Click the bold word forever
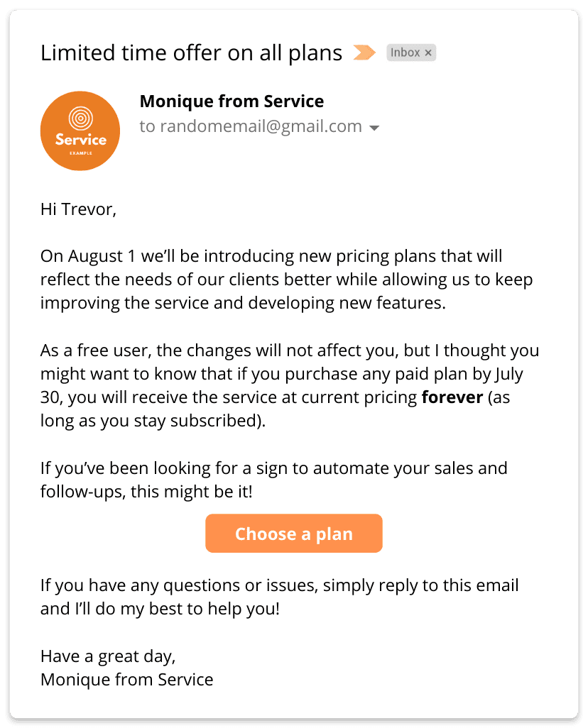588x728 pixels. (x=452, y=397)
